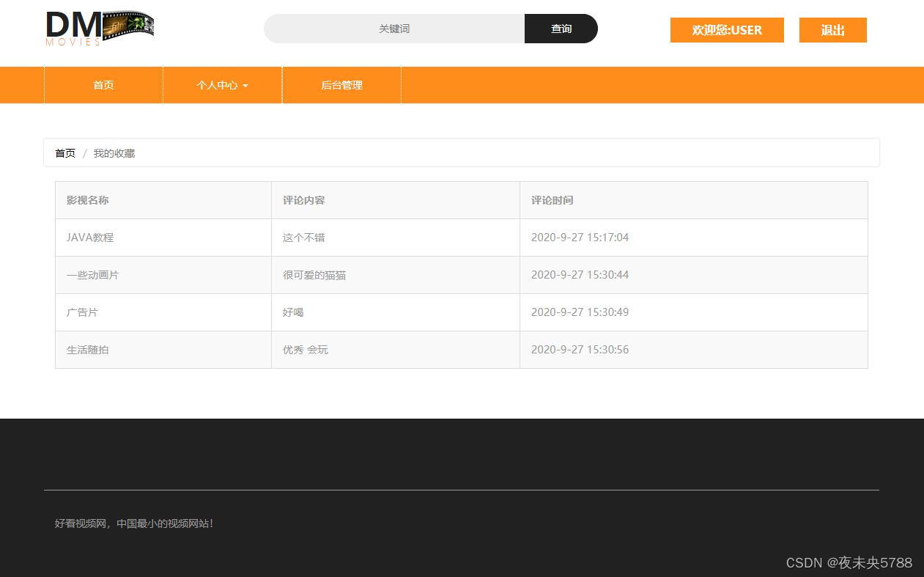Click the footer text 好看视频网，中国最小的视频网站!

coord(134,523)
